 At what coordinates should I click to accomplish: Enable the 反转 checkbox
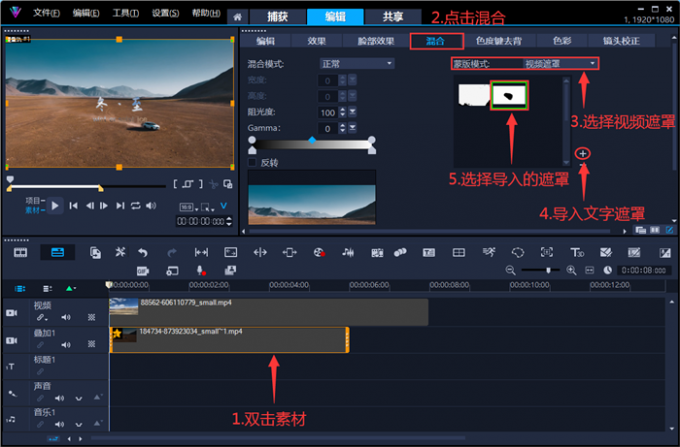(252, 162)
